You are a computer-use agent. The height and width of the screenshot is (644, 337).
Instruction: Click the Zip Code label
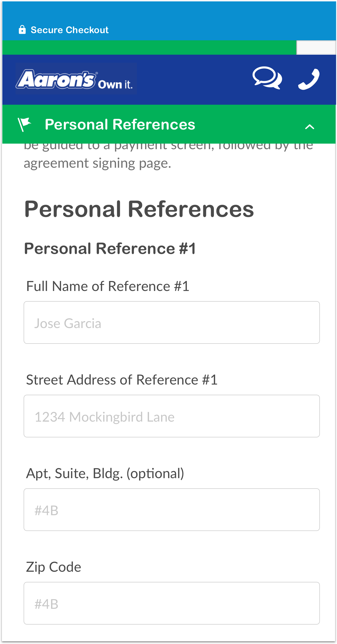(54, 567)
